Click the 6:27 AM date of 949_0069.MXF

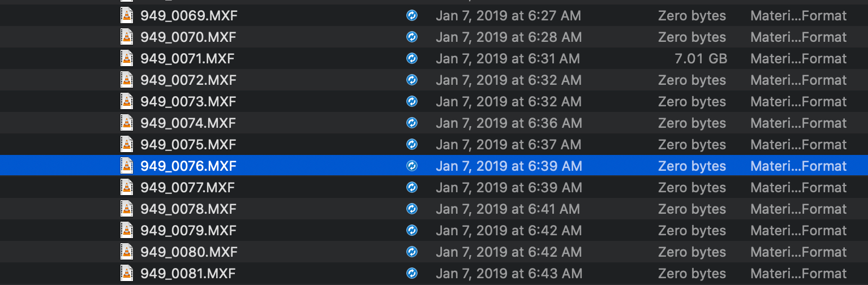click(x=508, y=15)
